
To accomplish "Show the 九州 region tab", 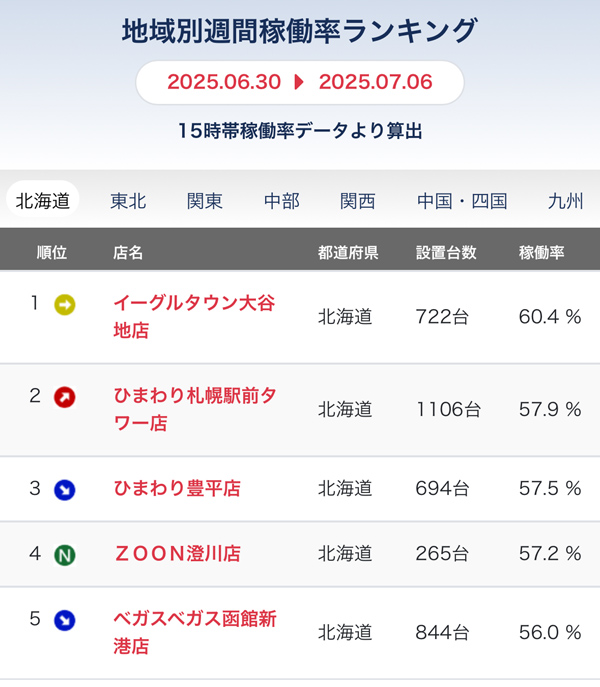I will point(565,201).
